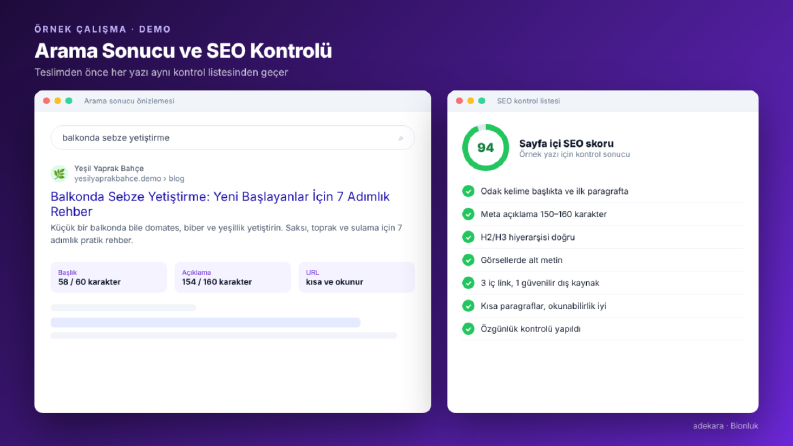
Task: Click the Başlık 58 / 60 karakter card
Action: [109, 277]
